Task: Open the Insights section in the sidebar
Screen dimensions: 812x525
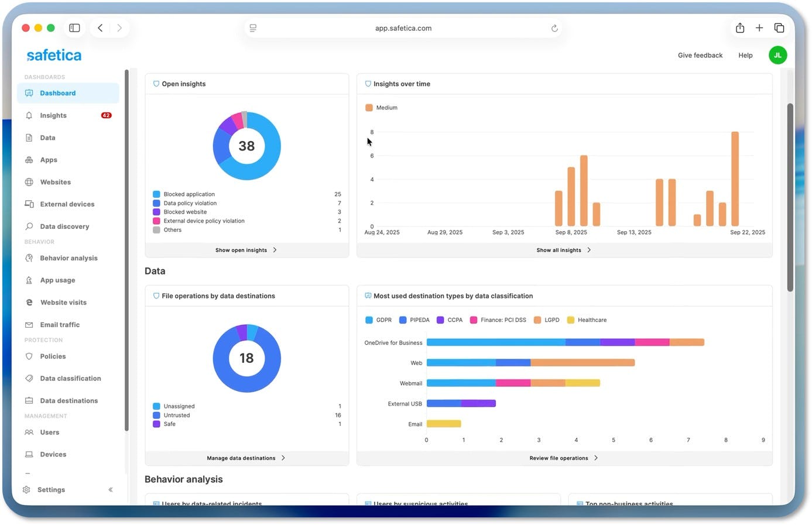Action: pos(53,115)
